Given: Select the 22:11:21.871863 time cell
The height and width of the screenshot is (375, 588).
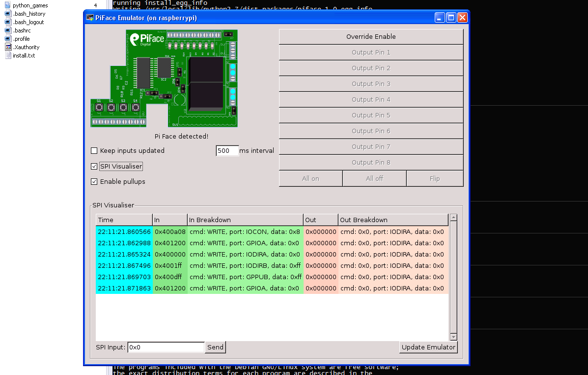Looking at the screenshot, I should (124, 288).
